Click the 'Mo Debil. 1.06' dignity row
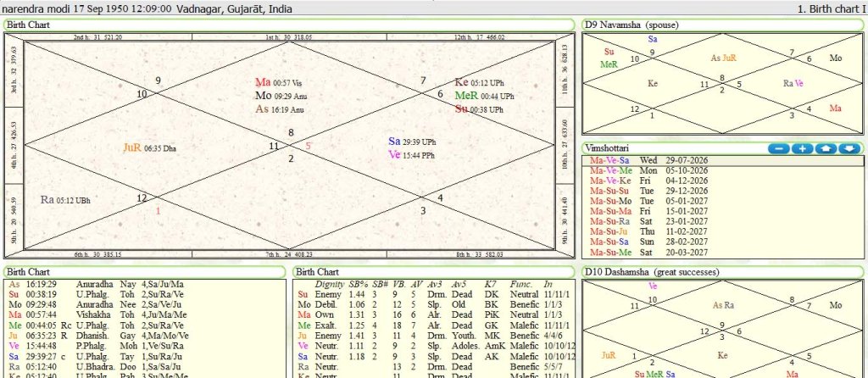Image resolution: width=868 pixels, height=378 pixels. [435, 304]
